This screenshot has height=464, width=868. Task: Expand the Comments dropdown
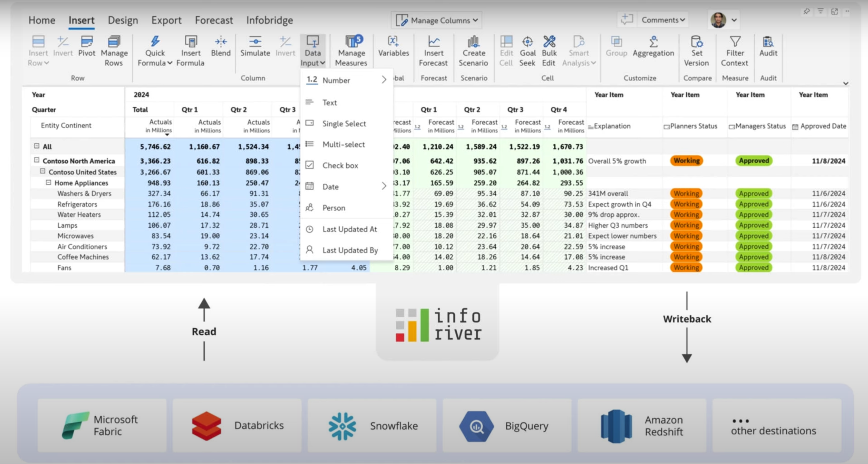(663, 20)
